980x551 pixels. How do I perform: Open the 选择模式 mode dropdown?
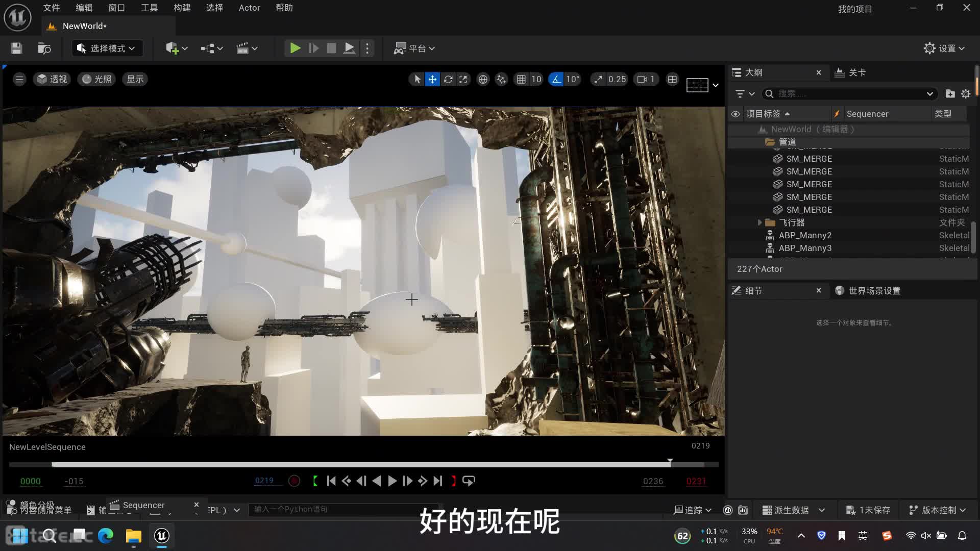106,48
